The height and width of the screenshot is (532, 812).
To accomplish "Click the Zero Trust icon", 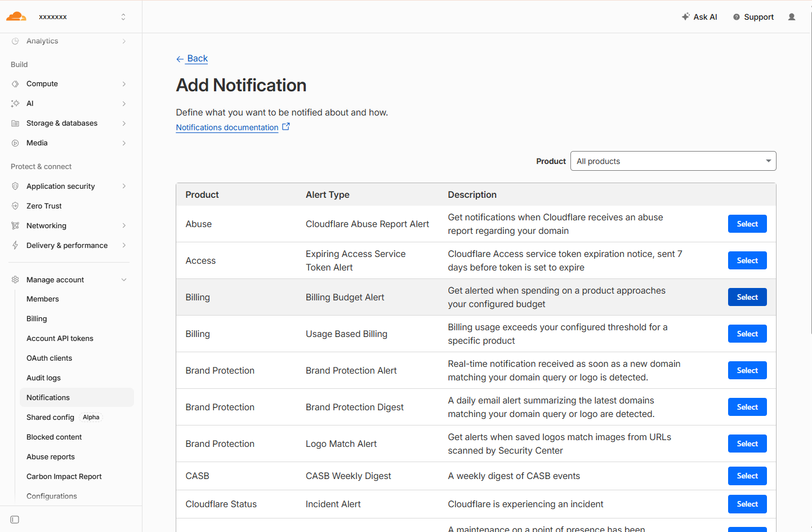I will [x=15, y=206].
